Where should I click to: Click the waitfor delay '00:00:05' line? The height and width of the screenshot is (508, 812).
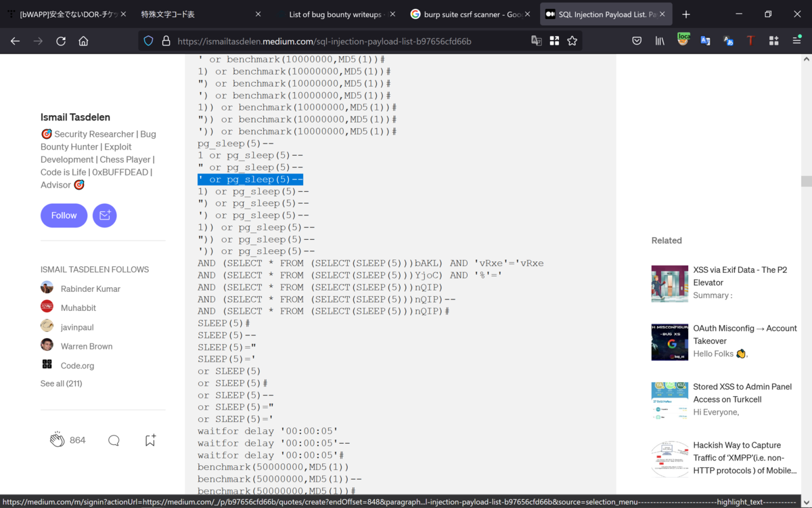[268, 431]
